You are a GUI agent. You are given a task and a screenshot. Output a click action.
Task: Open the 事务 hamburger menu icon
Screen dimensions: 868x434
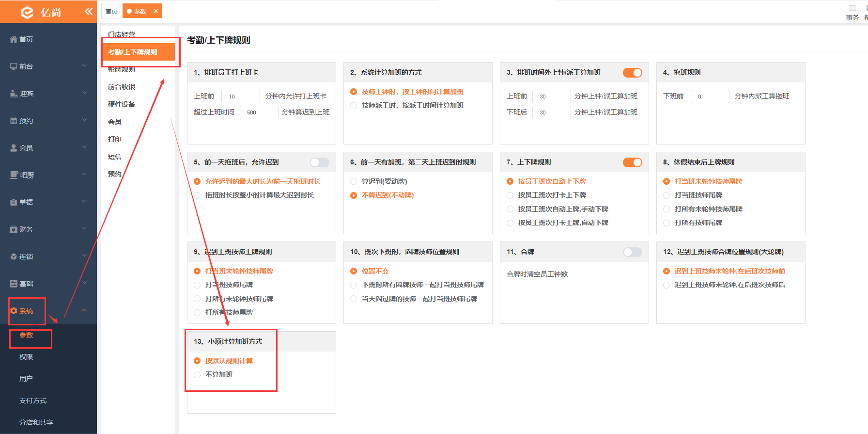tap(852, 8)
